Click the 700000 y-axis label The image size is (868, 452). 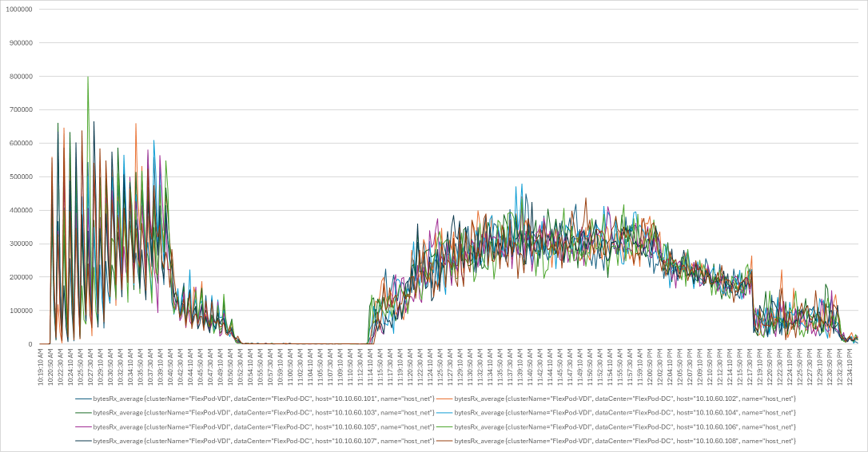click(19, 110)
